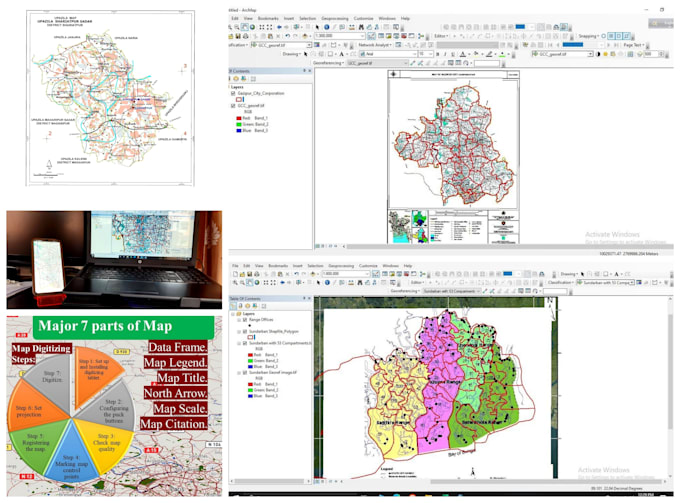Image resolution: width=680 pixels, height=503 pixels.
Task: Click New Map Document icon in lower ArcMap window
Action: point(235,274)
